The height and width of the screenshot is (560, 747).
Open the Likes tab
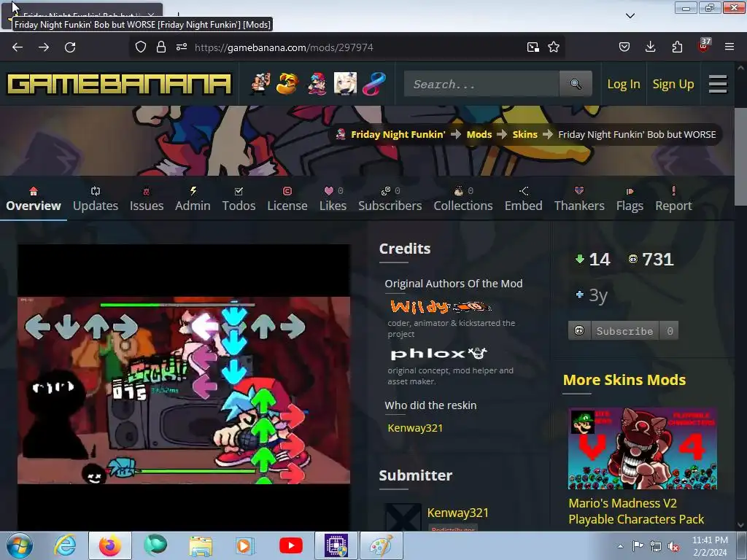pos(333,200)
